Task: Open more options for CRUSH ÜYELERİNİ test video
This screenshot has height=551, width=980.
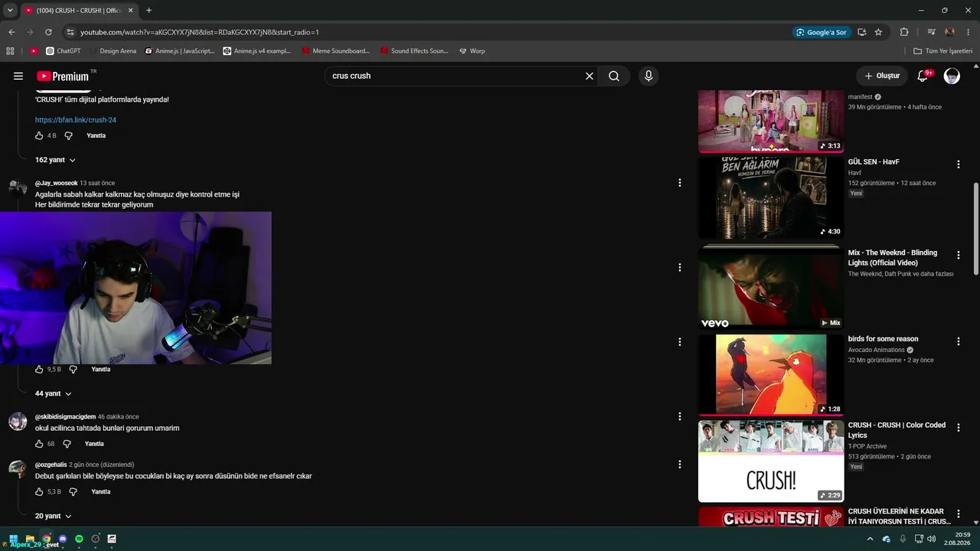Action: (958, 514)
